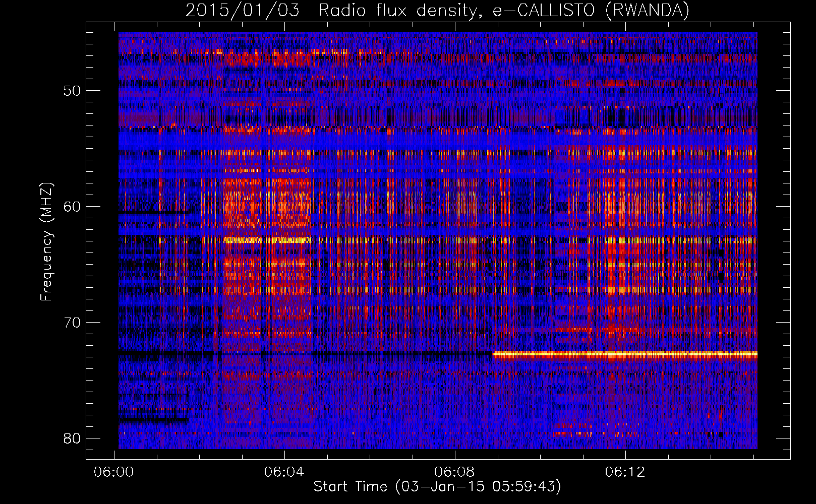Click the 06:00 time axis label
The width and height of the screenshot is (816, 504).
[114, 472]
